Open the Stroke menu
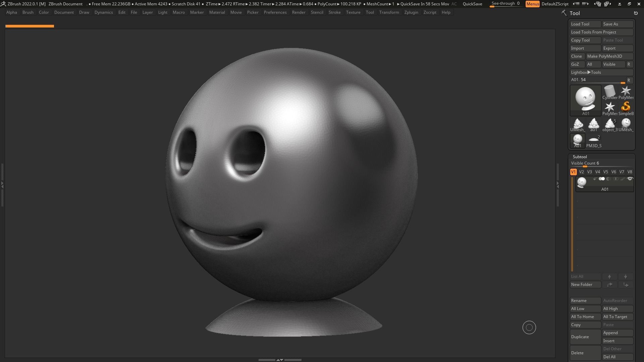The image size is (644, 362). (x=334, y=12)
